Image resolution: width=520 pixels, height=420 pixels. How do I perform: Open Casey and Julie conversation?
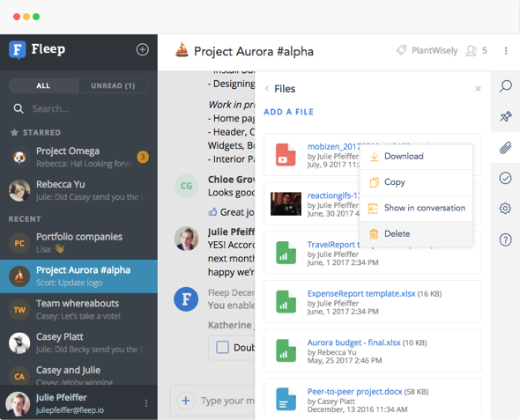78,372
